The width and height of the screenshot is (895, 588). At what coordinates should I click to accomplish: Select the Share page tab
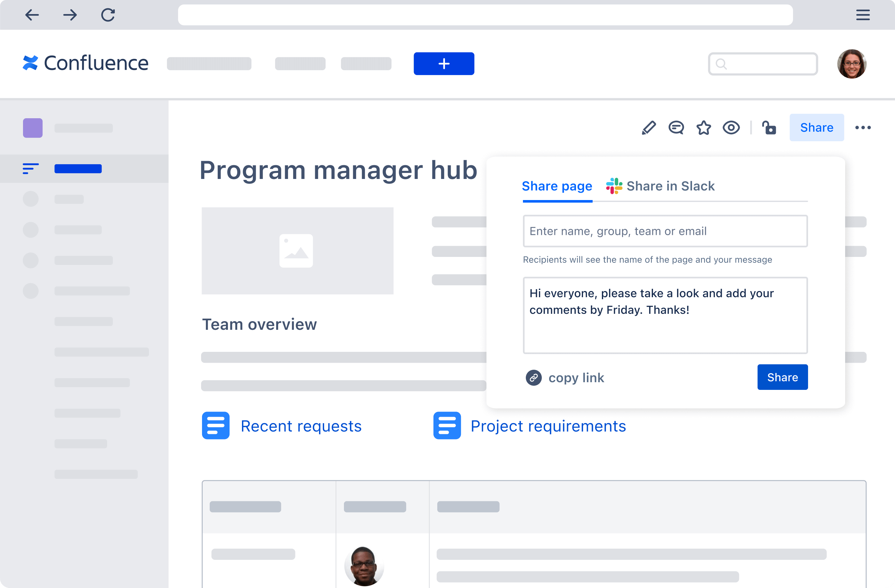[x=557, y=186]
